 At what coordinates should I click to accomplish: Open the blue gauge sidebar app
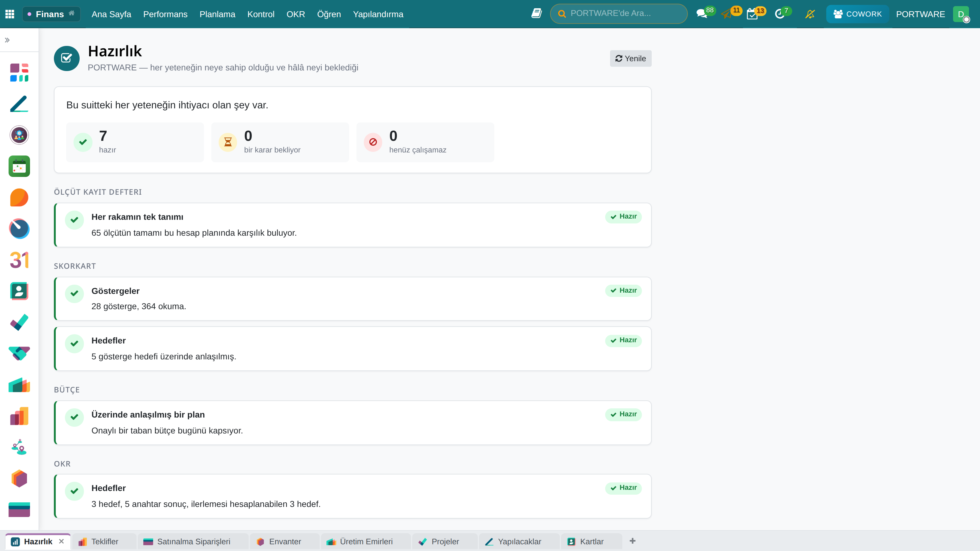tap(19, 229)
